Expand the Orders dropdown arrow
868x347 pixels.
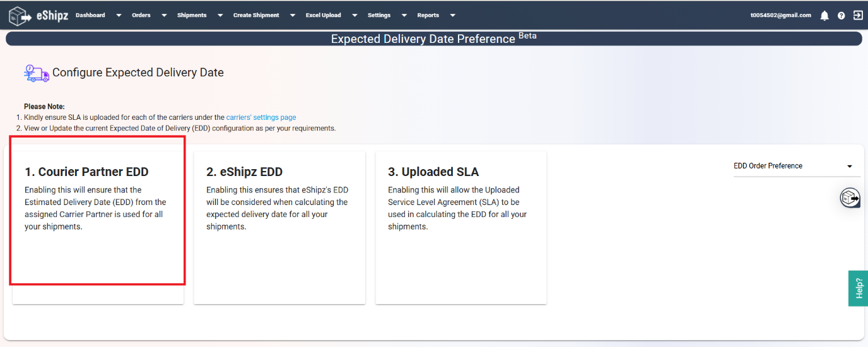click(164, 16)
